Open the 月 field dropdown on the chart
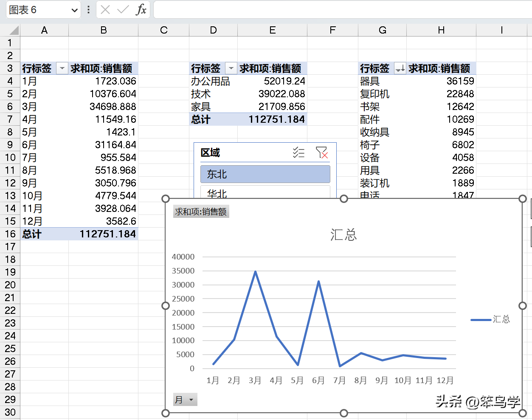 (x=185, y=400)
